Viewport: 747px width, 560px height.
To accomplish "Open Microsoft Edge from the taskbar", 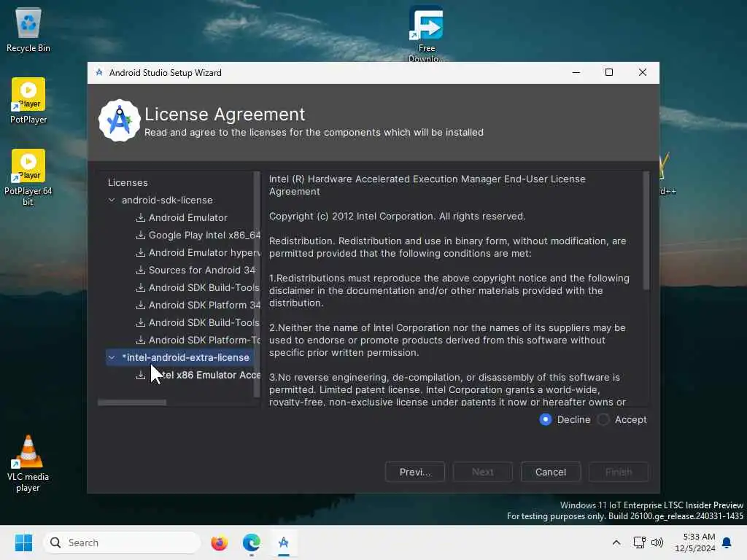I will [x=251, y=542].
